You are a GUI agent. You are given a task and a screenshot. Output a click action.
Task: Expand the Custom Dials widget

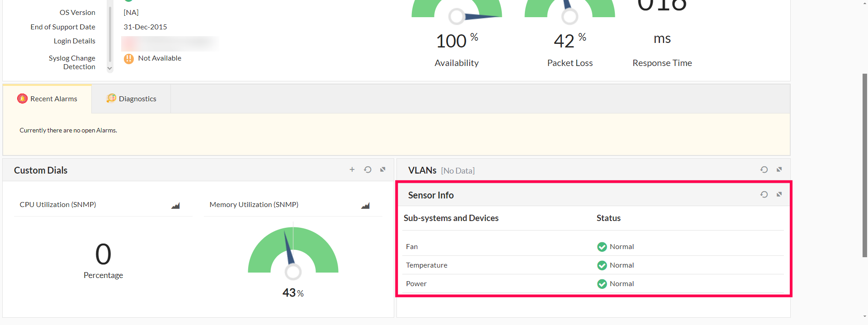coord(383,170)
